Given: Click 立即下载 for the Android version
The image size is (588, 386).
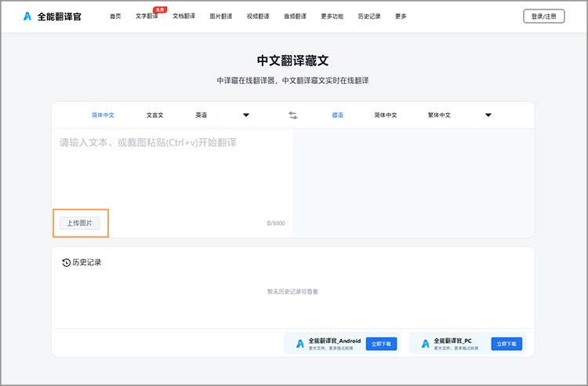Looking at the screenshot, I should [x=381, y=344].
